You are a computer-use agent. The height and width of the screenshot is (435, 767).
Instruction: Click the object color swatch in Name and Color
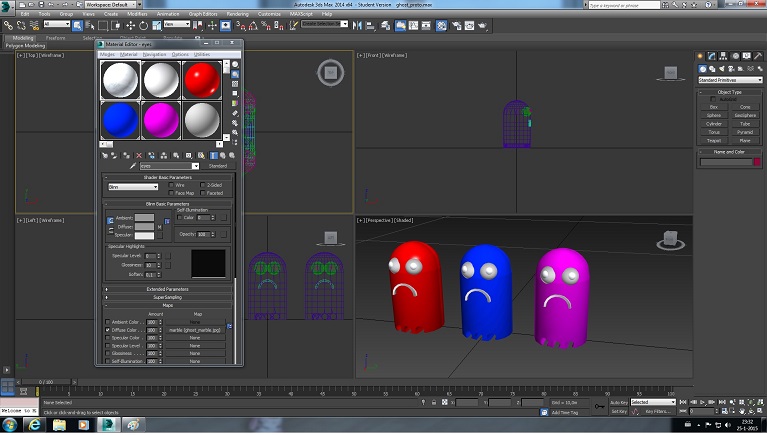[x=757, y=162]
